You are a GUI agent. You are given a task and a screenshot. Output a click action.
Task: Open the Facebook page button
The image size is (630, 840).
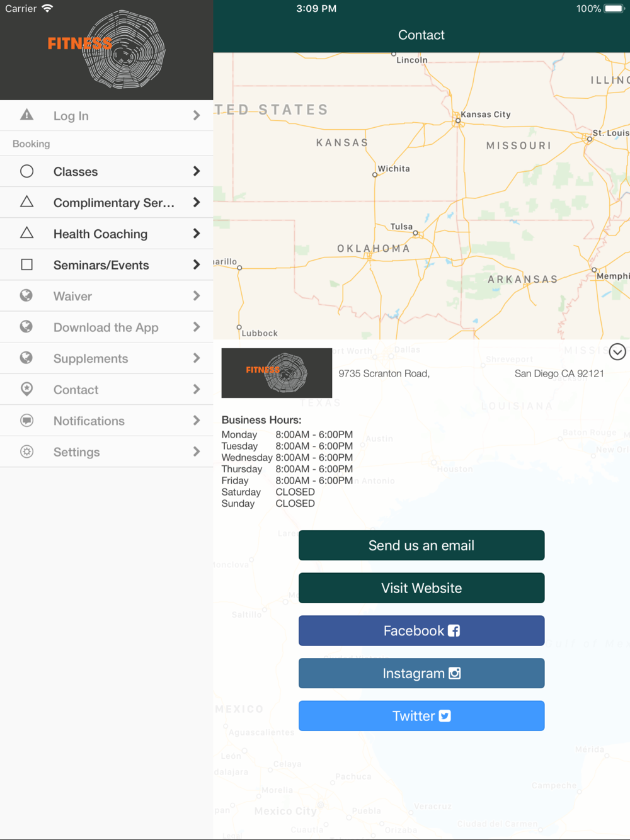point(421,630)
